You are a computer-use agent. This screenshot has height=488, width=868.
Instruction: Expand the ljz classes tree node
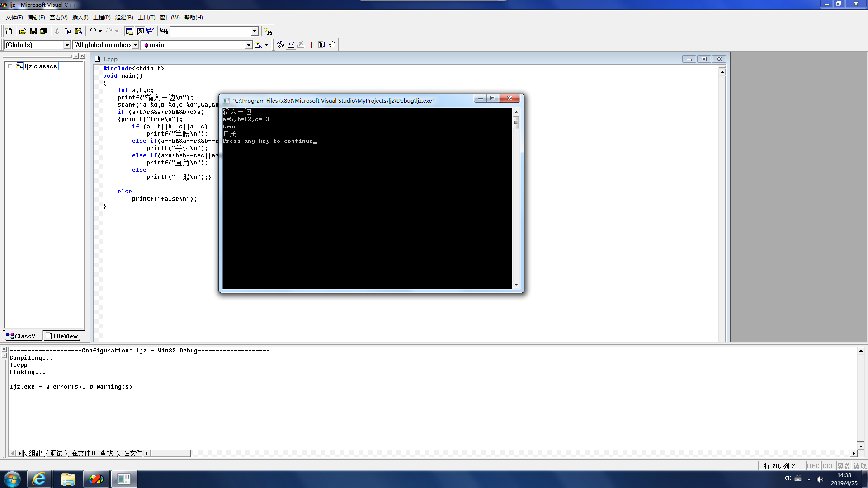pyautogui.click(x=10, y=66)
